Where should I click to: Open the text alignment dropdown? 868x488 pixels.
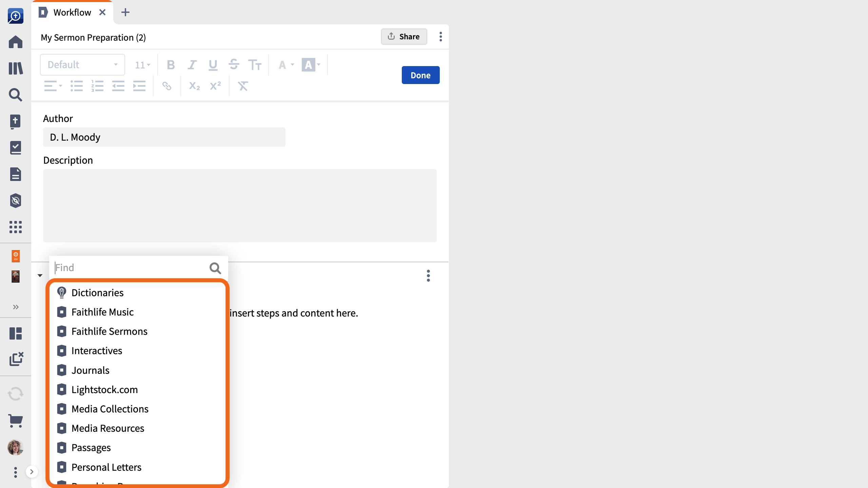click(53, 86)
